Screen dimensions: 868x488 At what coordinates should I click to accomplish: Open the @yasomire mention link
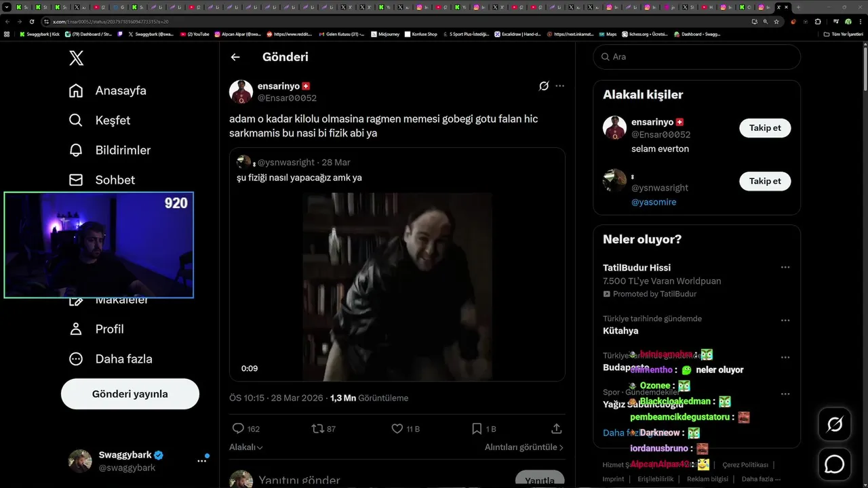point(654,202)
